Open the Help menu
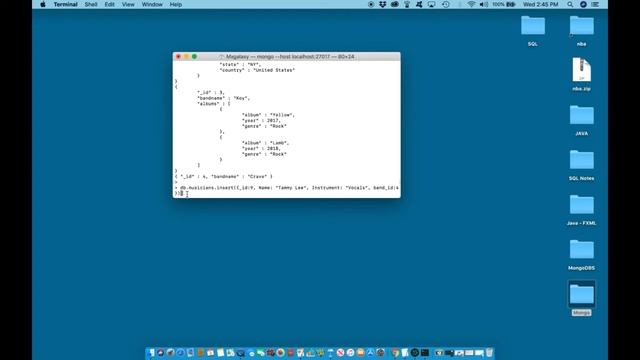640x360 pixels. [176, 4]
